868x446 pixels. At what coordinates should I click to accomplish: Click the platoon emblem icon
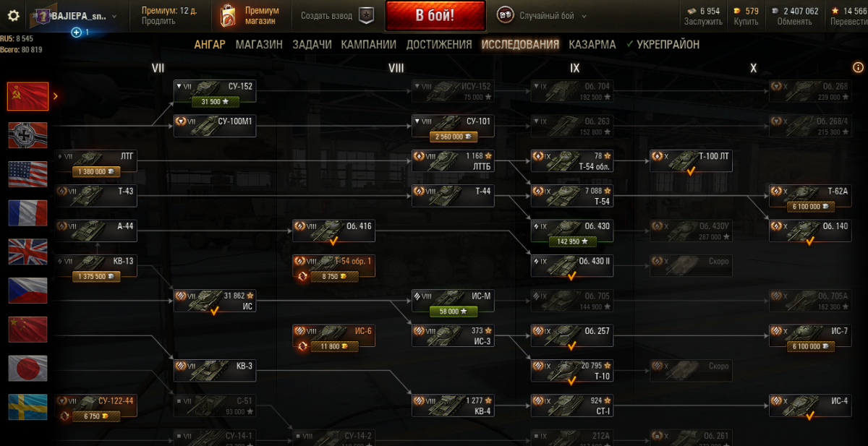[x=367, y=15]
